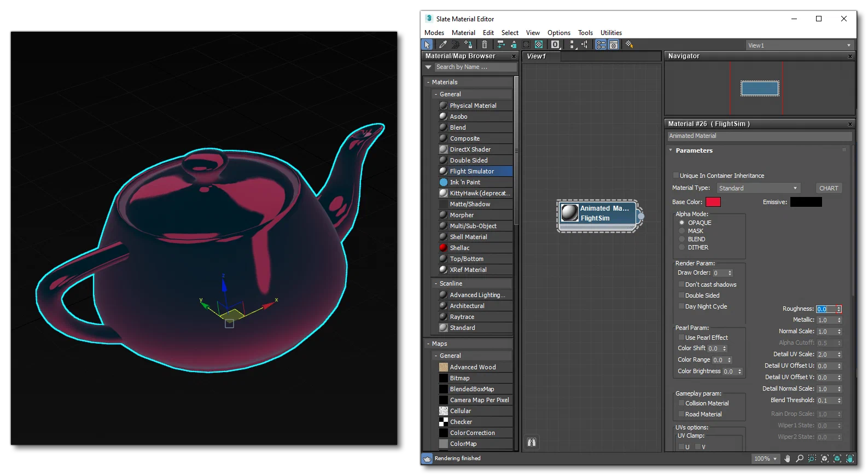Open the Material menu
868x476 pixels.
click(463, 33)
